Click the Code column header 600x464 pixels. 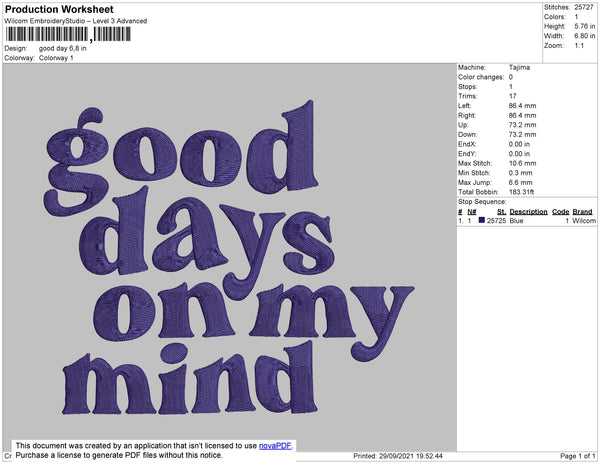560,212
